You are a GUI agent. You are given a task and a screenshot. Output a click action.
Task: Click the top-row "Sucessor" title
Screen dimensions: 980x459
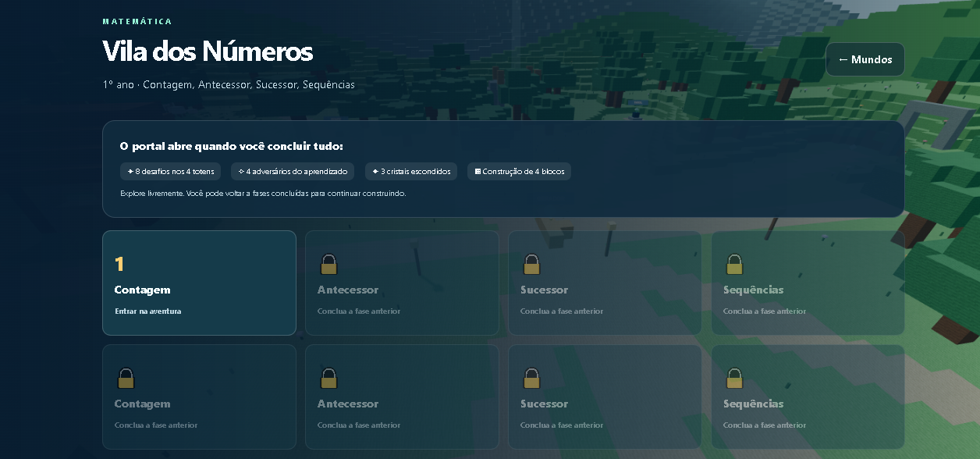pyautogui.click(x=545, y=290)
